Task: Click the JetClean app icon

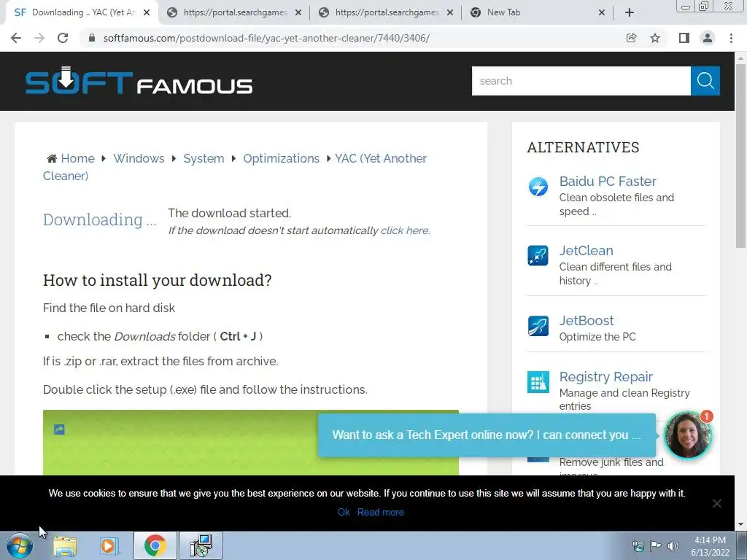Action: click(x=538, y=255)
